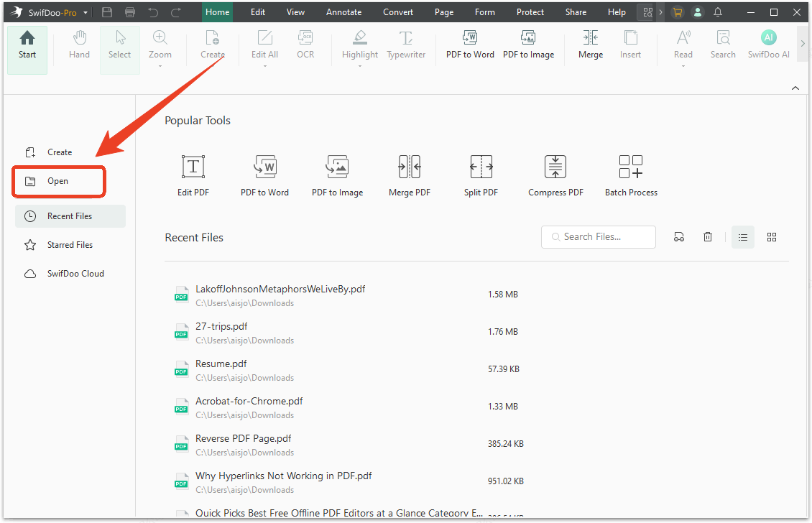This screenshot has height=523, width=812.
Task: Open the Merge tool in ribbon
Action: pos(591,45)
